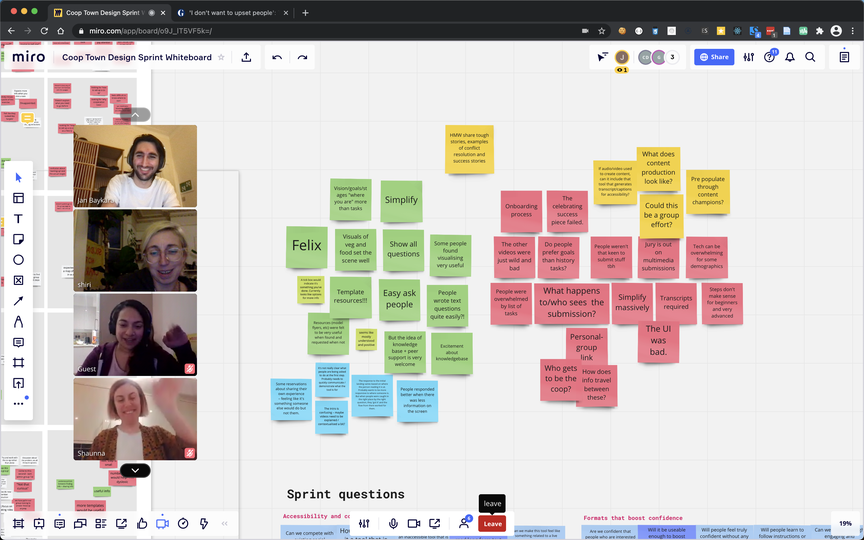Select the Shape circle tool

tap(18, 260)
